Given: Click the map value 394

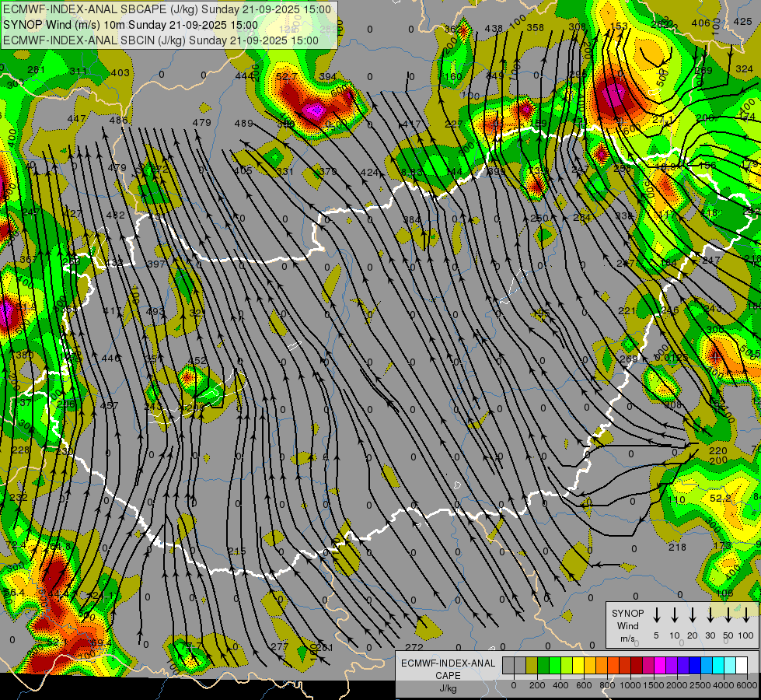Looking at the screenshot, I should [328, 76].
